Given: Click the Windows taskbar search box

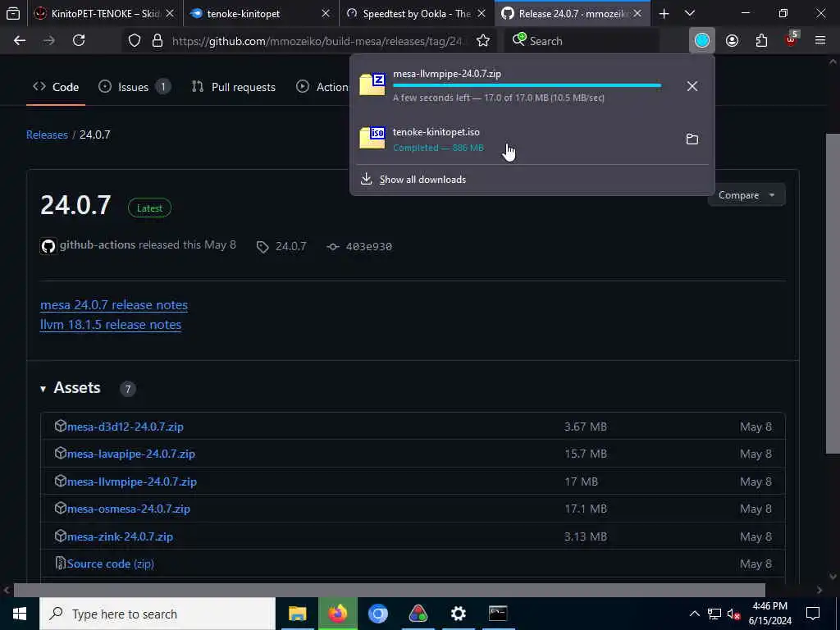Looking at the screenshot, I should click(157, 614).
